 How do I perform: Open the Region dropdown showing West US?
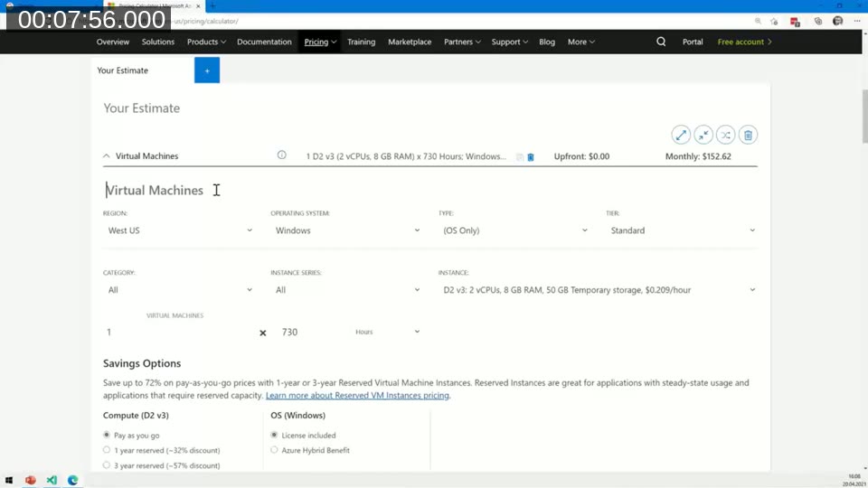pyautogui.click(x=179, y=230)
